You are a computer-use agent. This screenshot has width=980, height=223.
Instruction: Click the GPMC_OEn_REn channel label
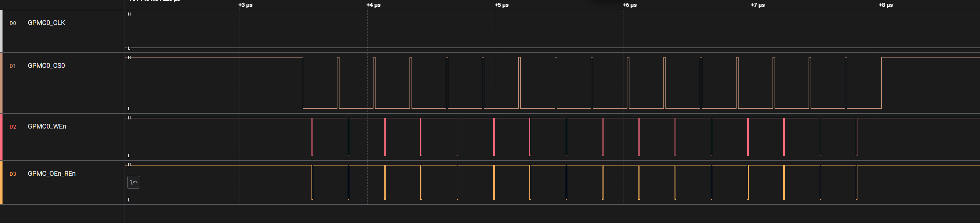(52, 173)
